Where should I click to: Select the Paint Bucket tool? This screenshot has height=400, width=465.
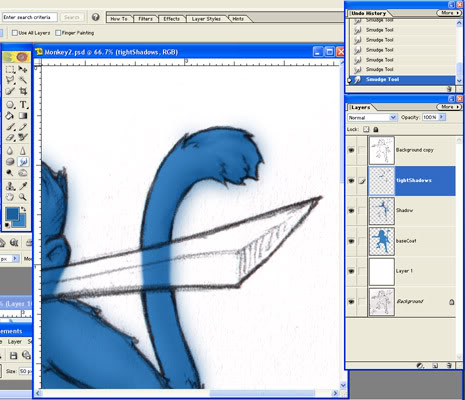[10, 116]
